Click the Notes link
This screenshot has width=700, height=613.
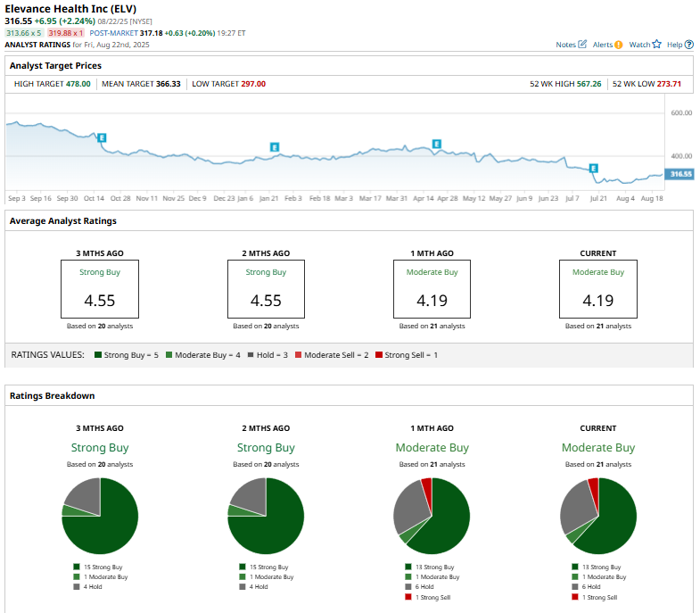[565, 45]
